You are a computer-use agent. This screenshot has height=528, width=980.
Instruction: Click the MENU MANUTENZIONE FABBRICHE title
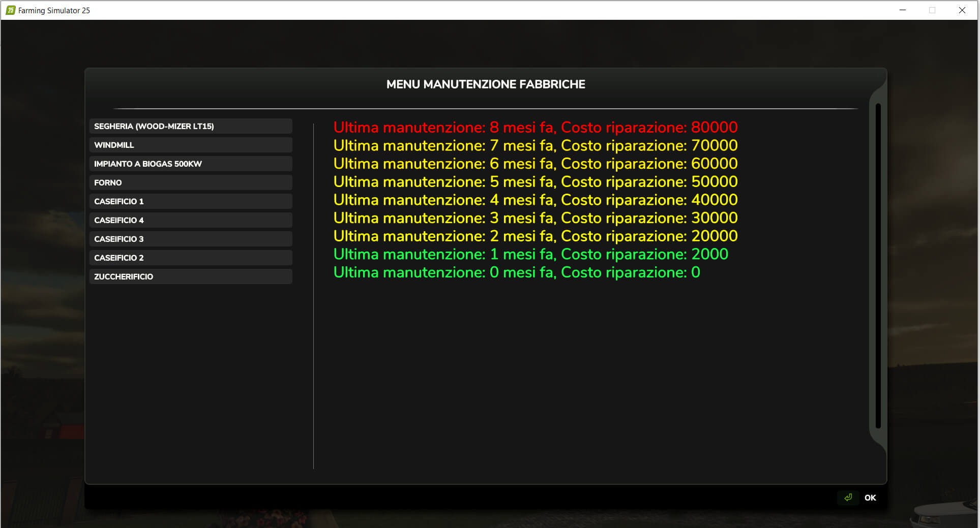[486, 84]
